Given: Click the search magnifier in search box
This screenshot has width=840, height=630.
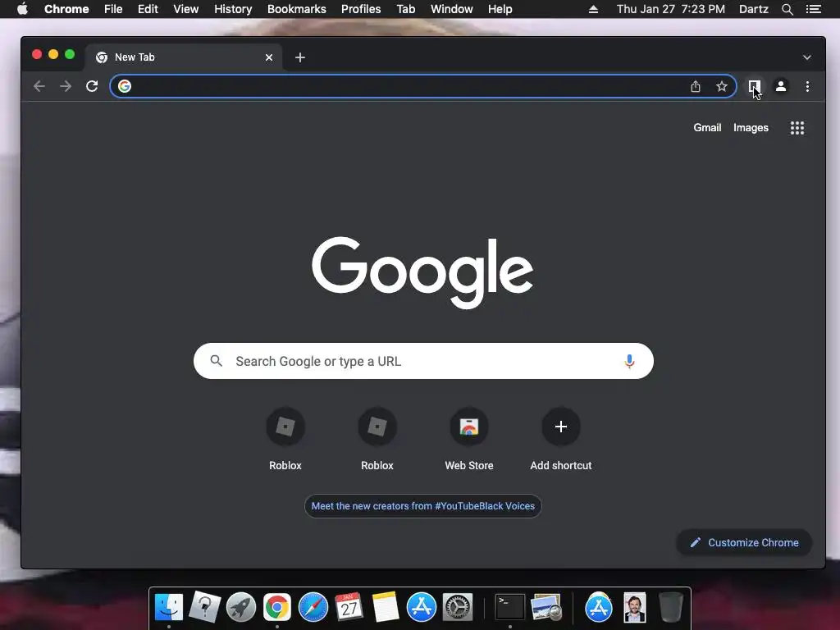Looking at the screenshot, I should click(x=217, y=361).
